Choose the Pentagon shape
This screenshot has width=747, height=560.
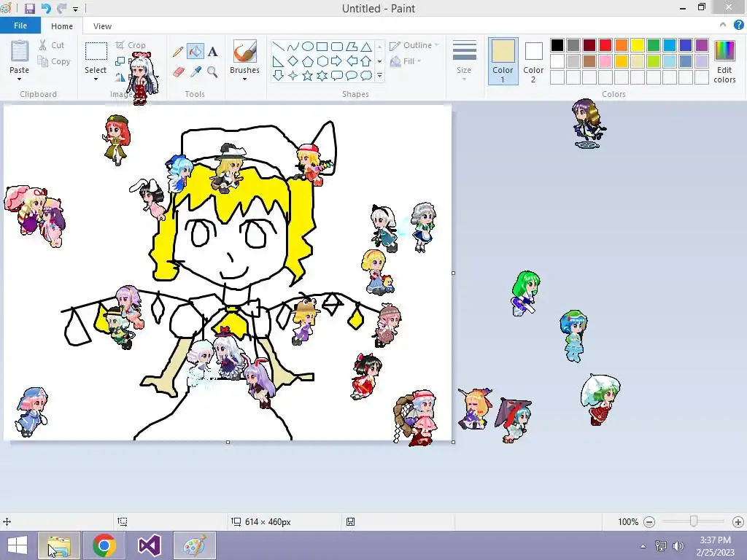point(308,61)
